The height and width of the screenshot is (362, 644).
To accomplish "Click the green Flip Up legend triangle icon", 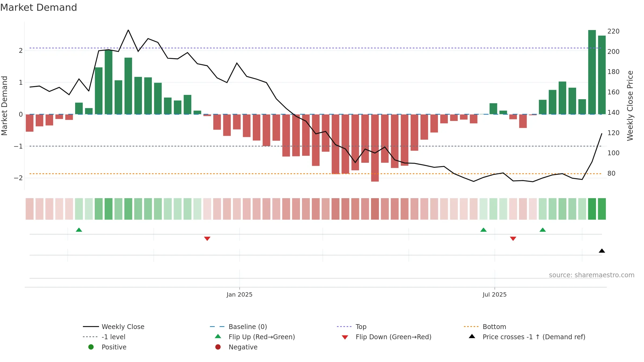I will click(218, 336).
